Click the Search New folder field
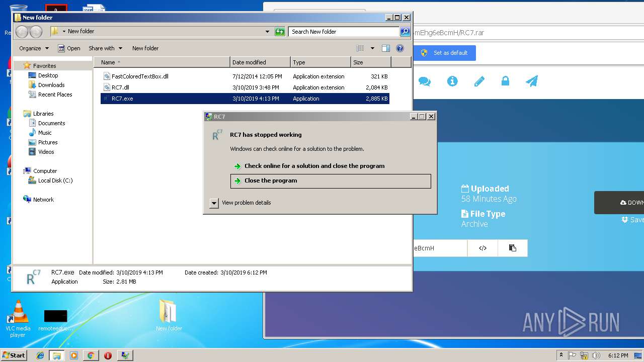 (x=344, y=32)
